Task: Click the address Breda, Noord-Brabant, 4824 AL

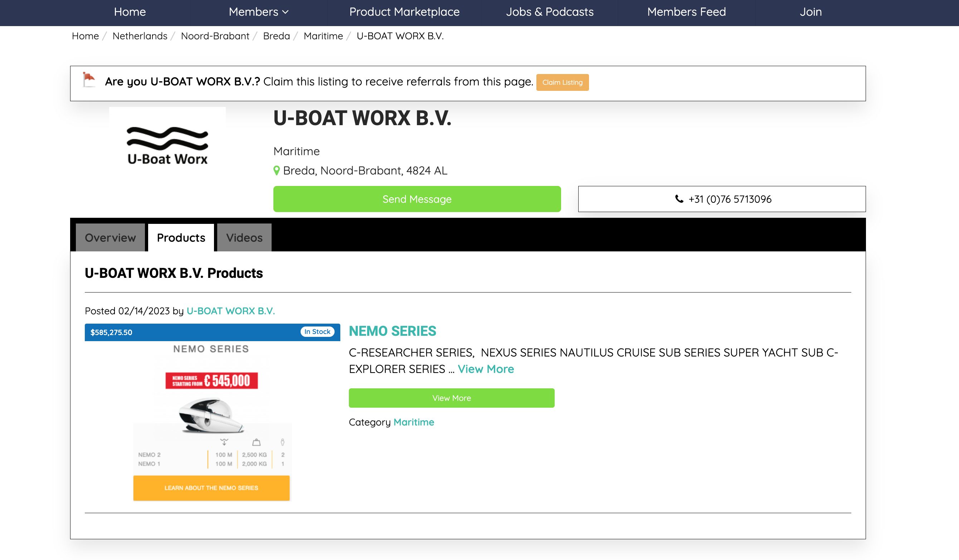Action: tap(365, 171)
